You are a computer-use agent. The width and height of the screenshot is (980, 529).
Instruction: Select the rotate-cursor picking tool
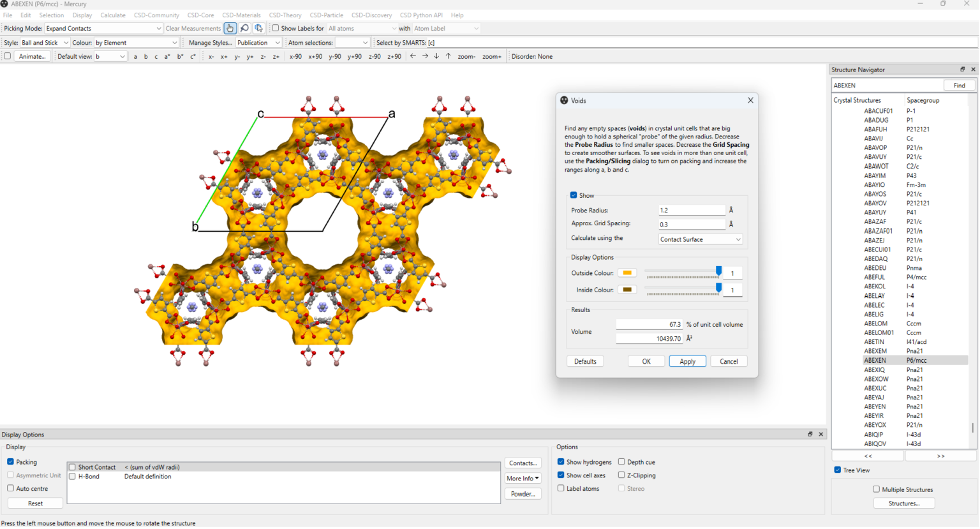pyautogui.click(x=258, y=28)
